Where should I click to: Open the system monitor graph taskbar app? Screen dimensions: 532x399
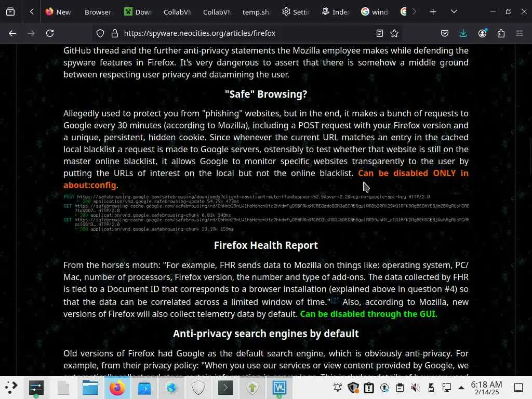tap(279, 388)
